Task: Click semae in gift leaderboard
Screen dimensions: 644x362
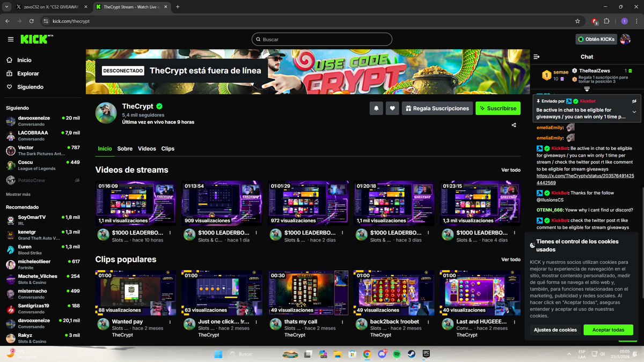Action: click(561, 72)
